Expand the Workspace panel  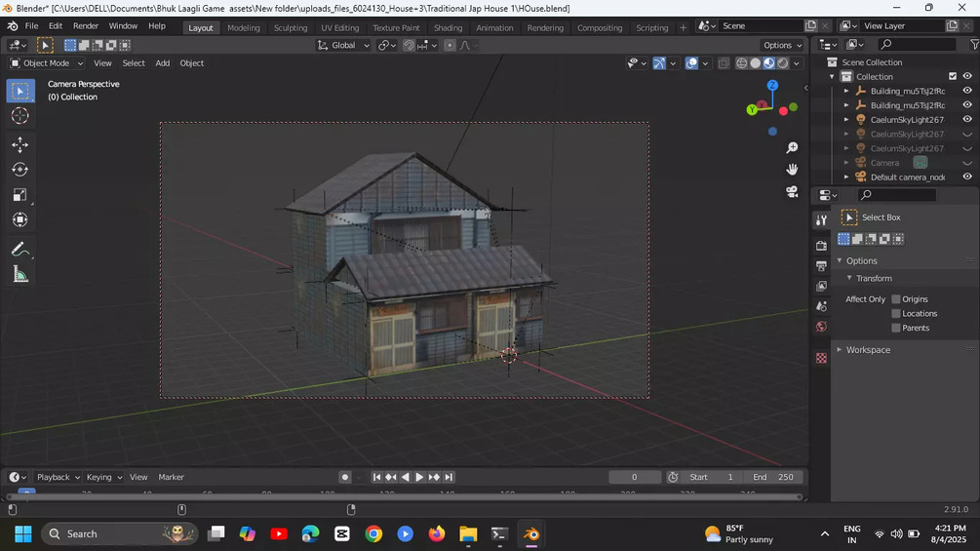[867, 350]
